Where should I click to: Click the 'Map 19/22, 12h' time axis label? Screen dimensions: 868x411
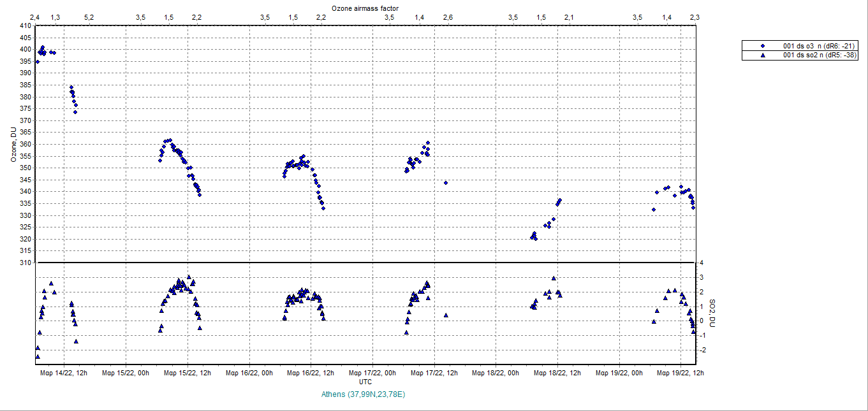[x=680, y=373]
